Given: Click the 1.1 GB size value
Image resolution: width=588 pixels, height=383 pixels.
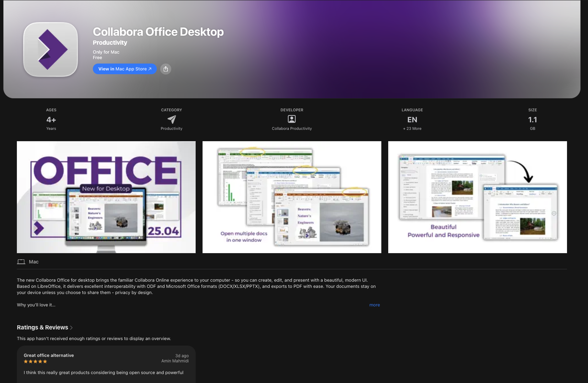Looking at the screenshot, I should [x=532, y=120].
